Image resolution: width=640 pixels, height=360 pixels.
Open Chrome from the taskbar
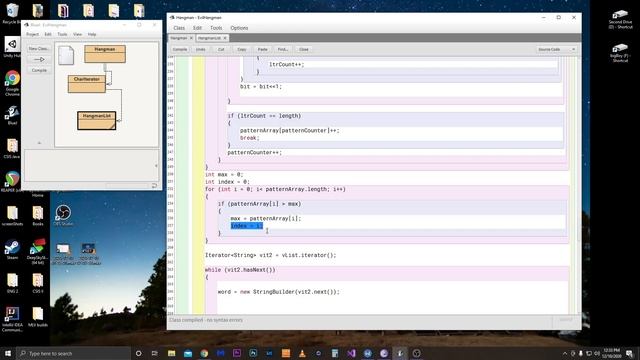coord(204,353)
